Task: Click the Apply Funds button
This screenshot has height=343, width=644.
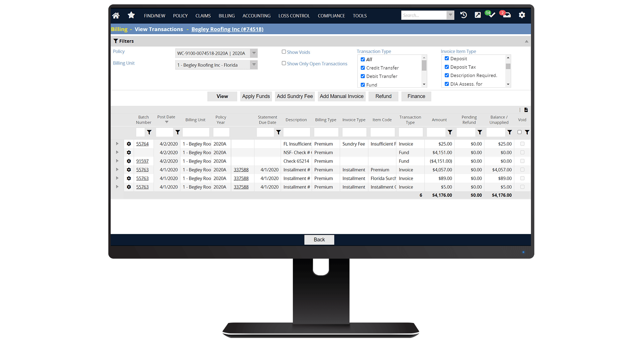Action: (x=256, y=96)
